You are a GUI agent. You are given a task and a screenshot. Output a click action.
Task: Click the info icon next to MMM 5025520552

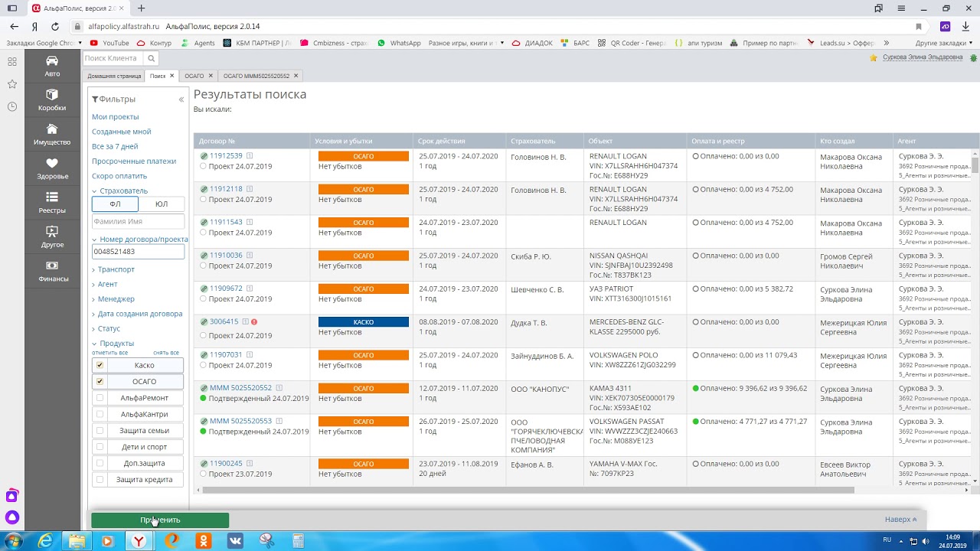[279, 388]
